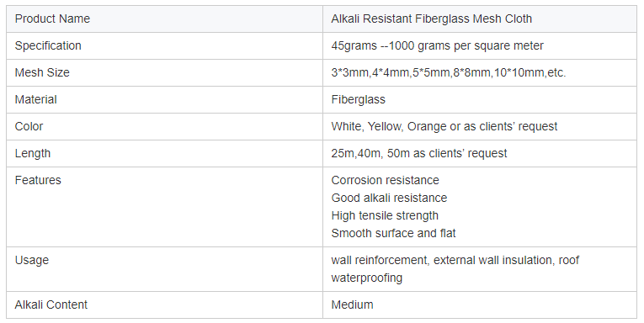Click the Features row label
The width and height of the screenshot is (644, 323).
pyautogui.click(x=38, y=180)
